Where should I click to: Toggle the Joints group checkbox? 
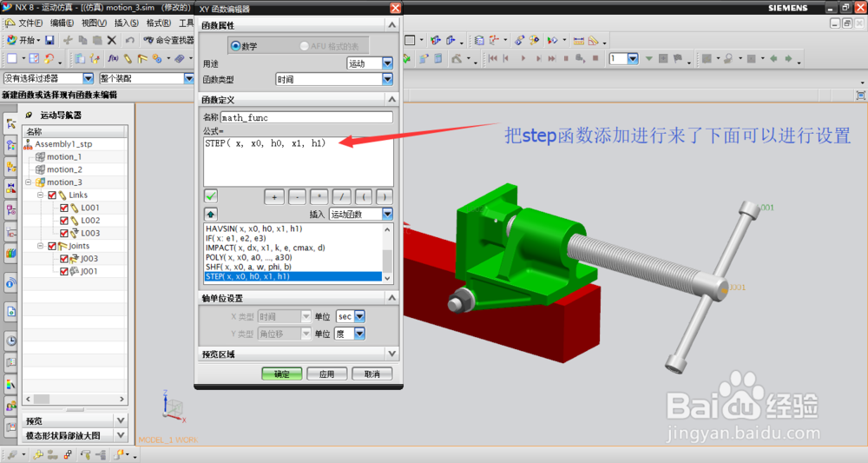52,246
